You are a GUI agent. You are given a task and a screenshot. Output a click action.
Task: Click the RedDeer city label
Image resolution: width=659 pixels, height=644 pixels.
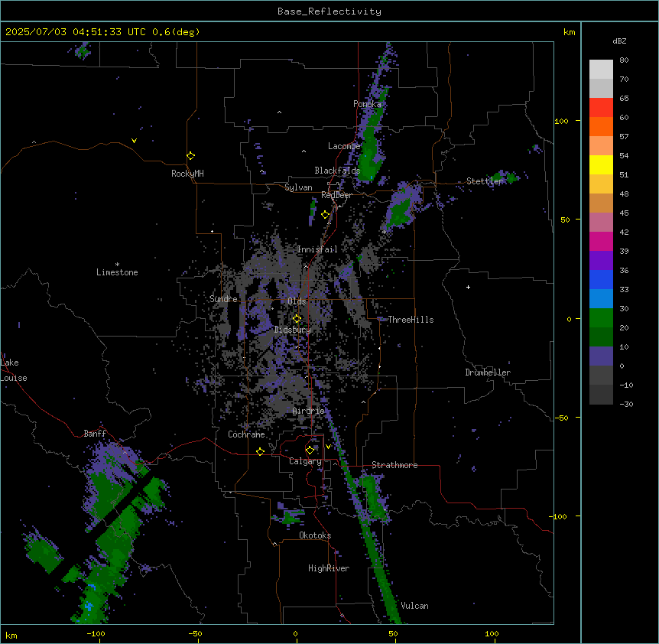click(x=336, y=195)
